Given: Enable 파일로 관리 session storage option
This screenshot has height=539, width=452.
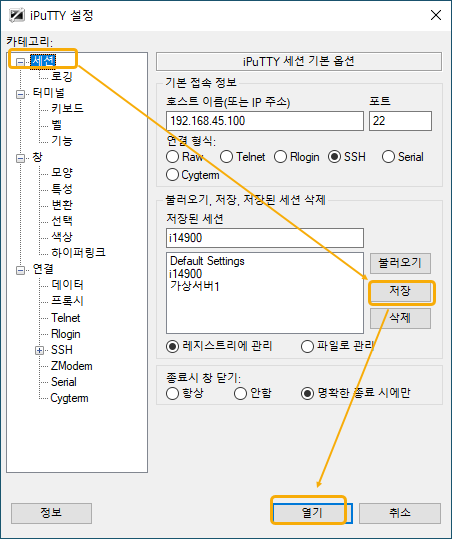Looking at the screenshot, I should 307,346.
